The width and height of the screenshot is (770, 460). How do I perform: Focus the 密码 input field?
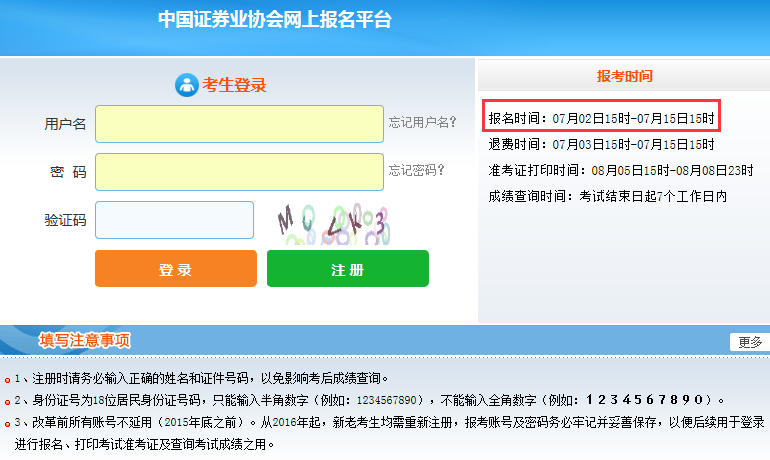[239, 172]
